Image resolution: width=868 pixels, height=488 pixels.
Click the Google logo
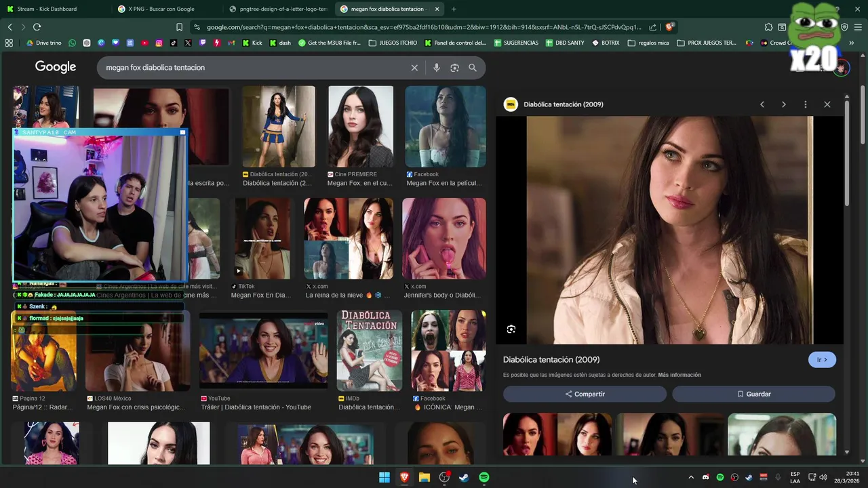pos(56,67)
